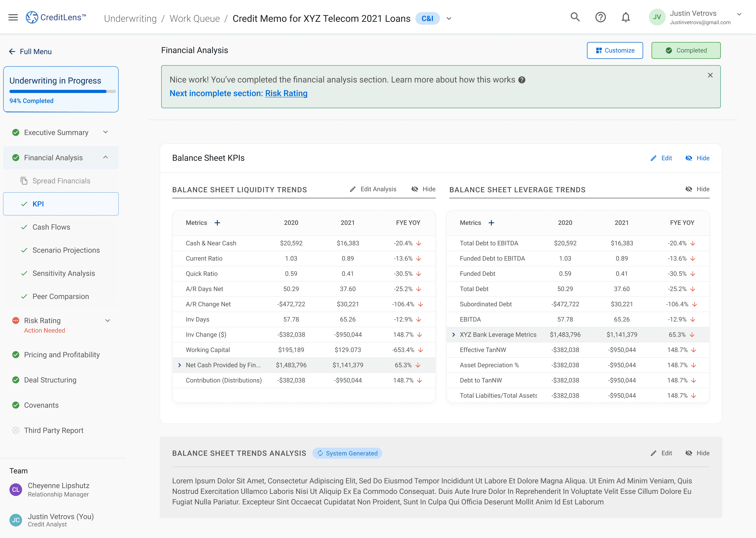756x538 pixels.
Task: Open the Scenario Projections sidebar item
Action: tap(66, 250)
